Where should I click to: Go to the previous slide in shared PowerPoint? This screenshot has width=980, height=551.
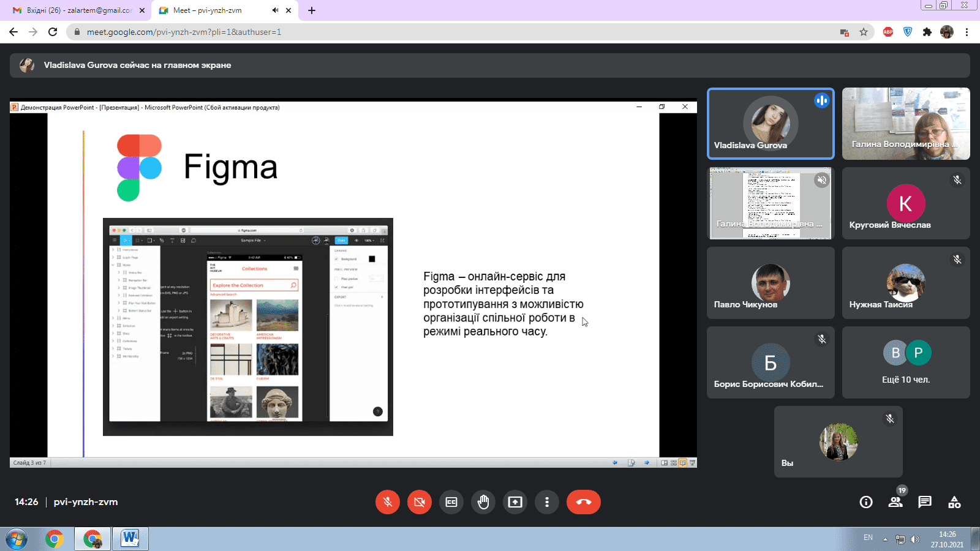(615, 463)
